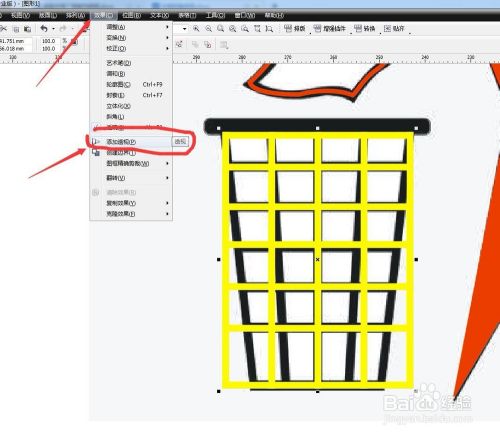
Task: Click the zoom to page height icon
Action: click(269, 29)
